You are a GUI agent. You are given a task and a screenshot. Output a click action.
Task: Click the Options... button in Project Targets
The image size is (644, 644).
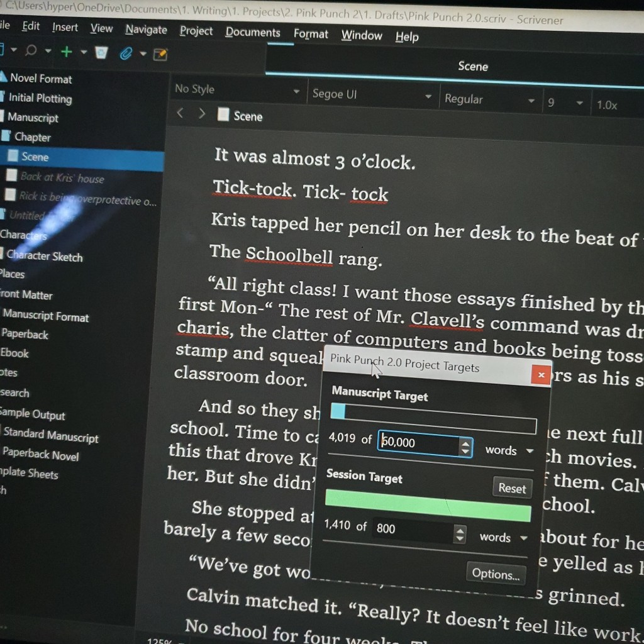tap(496, 574)
